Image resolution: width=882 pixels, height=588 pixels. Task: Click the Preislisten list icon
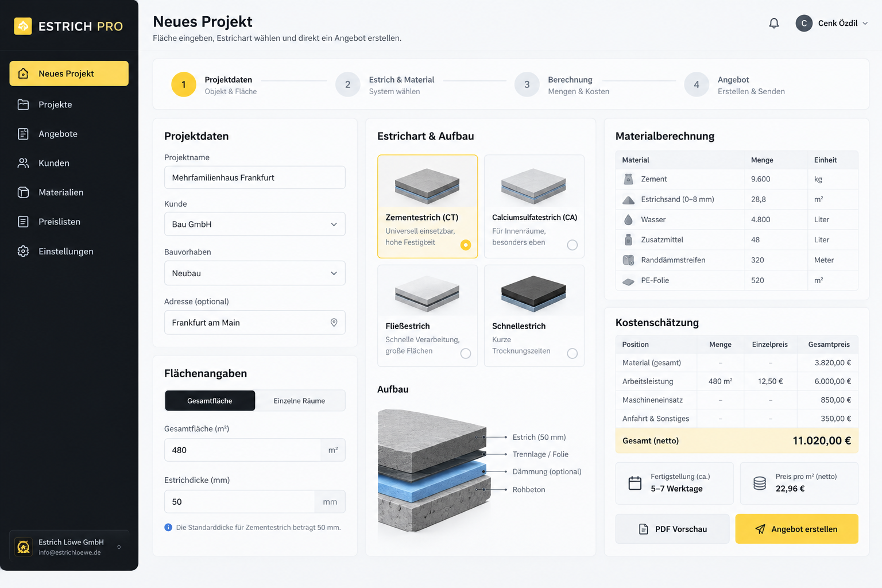(x=23, y=222)
